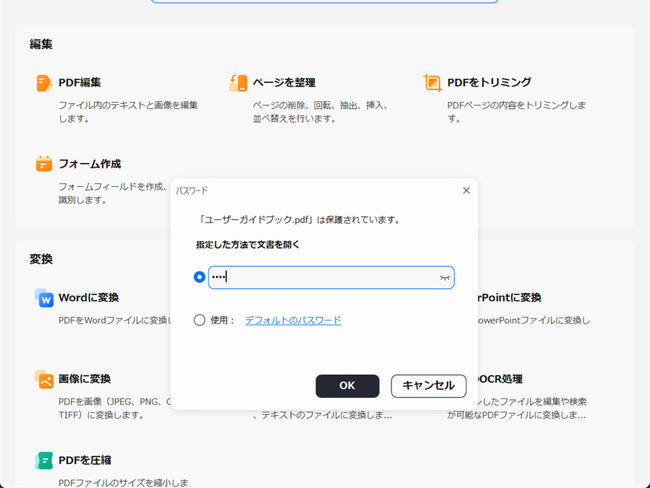Click the PDFをトリミング heading

pos(489,83)
